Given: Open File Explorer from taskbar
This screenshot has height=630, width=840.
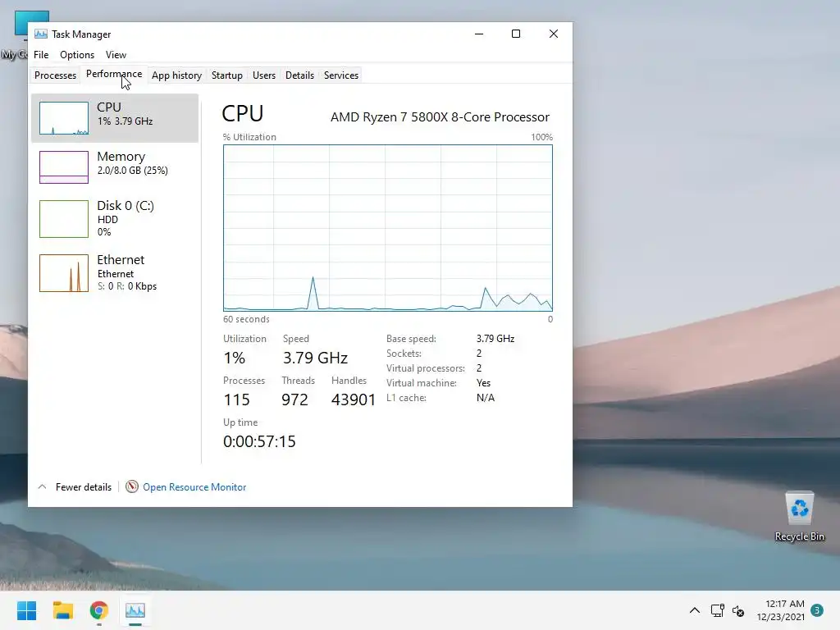Looking at the screenshot, I should coord(62,610).
